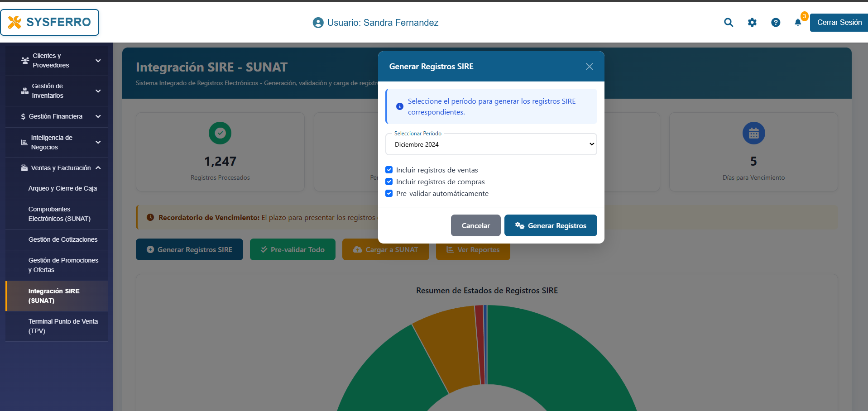Click the cloud upload icon on Cargar a SUNAT
The height and width of the screenshot is (411, 868).
[358, 249]
